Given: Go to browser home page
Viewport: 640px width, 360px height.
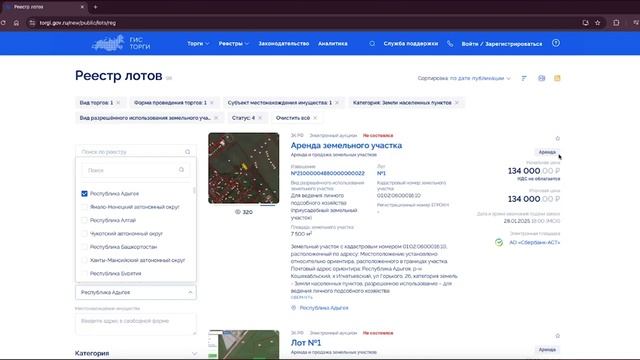Looking at the screenshot, I should pyautogui.click(x=16, y=23).
